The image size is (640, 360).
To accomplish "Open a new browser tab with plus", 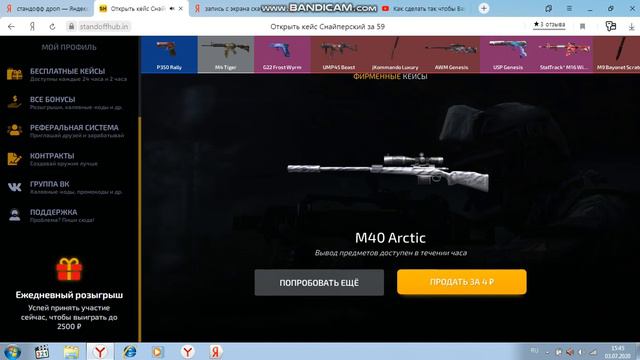I will click(x=484, y=8).
